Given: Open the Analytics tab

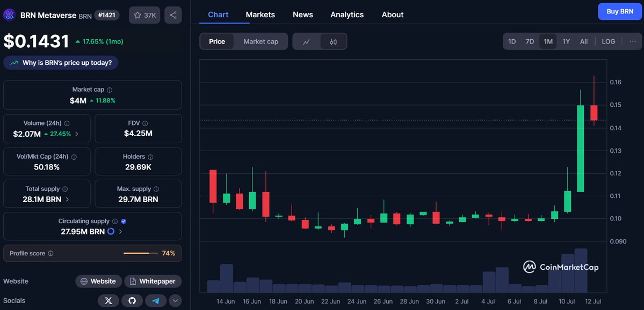Looking at the screenshot, I should (347, 14).
